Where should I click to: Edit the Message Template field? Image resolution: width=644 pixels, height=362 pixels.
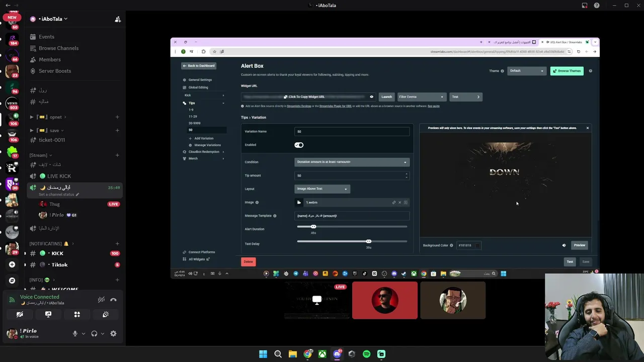pyautogui.click(x=352, y=216)
